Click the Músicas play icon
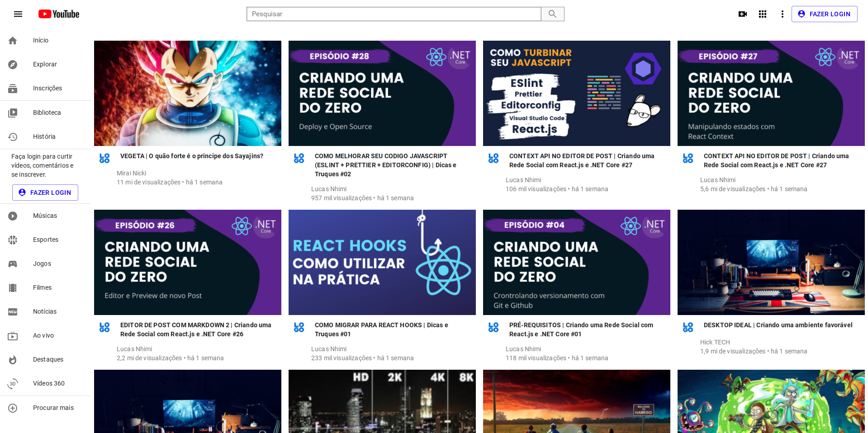 [13, 216]
